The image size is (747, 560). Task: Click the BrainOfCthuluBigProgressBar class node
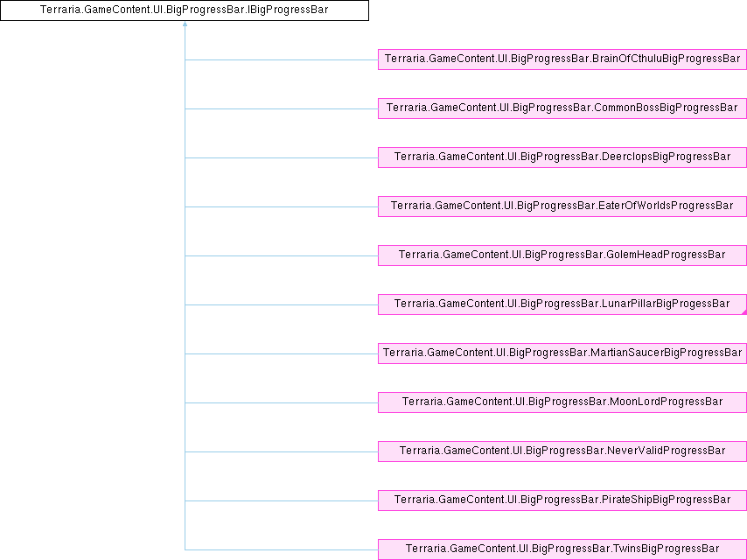[562, 59]
